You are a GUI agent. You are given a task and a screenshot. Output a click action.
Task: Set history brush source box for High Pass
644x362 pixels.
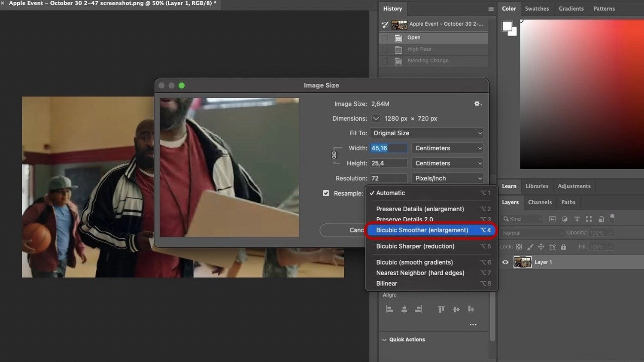point(385,50)
